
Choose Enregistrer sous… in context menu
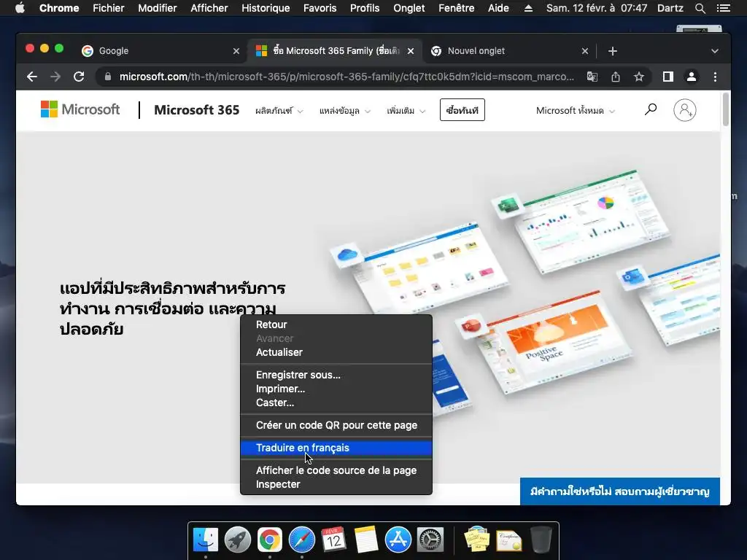pos(336,375)
